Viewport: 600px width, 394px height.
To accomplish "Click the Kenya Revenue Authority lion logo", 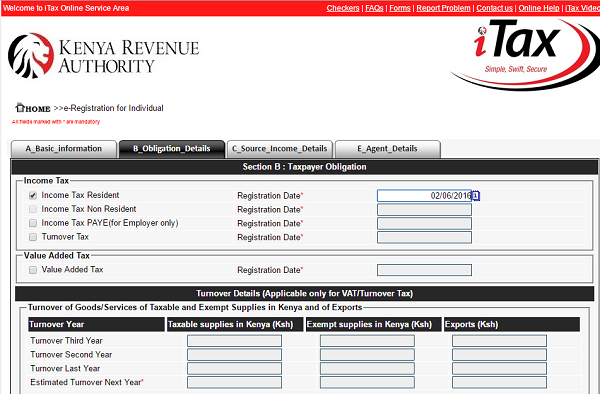I will tap(31, 55).
